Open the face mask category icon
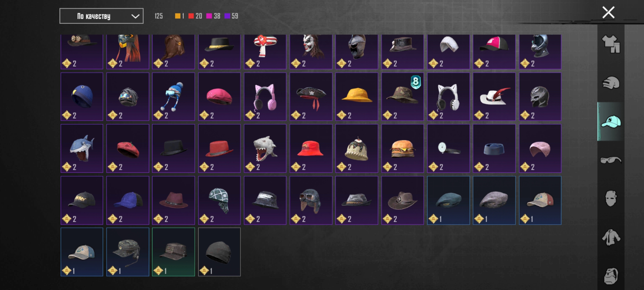 pyautogui.click(x=611, y=199)
